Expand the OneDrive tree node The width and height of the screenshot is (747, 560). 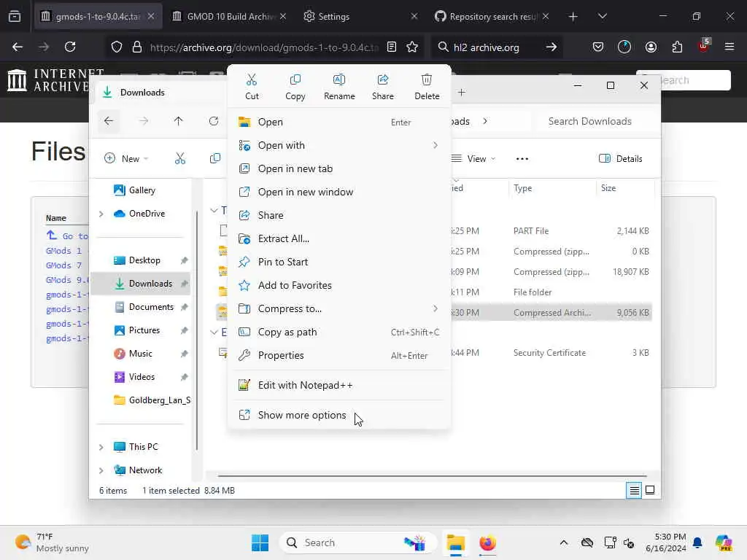(101, 214)
